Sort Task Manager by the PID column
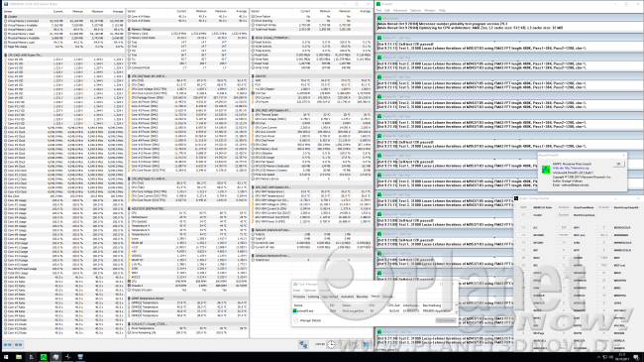 (332, 305)
